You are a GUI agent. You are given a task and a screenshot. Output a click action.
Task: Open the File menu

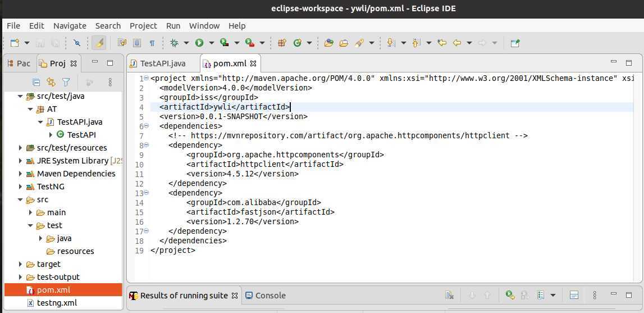point(13,25)
